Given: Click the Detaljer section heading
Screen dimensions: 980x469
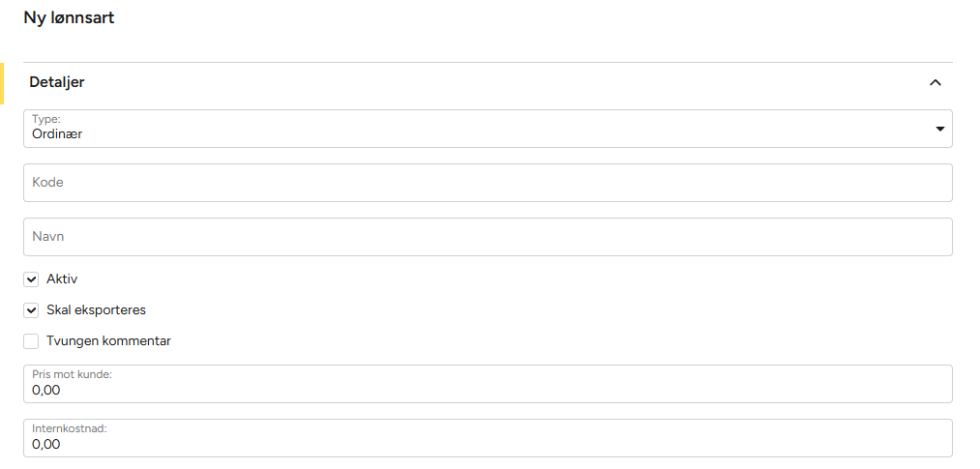Looking at the screenshot, I should click(57, 82).
